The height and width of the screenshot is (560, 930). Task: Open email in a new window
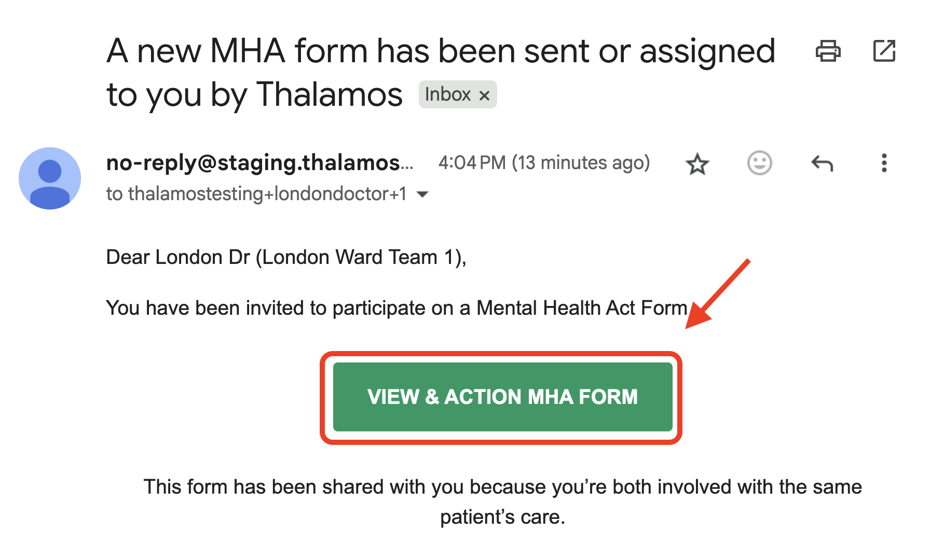click(884, 51)
